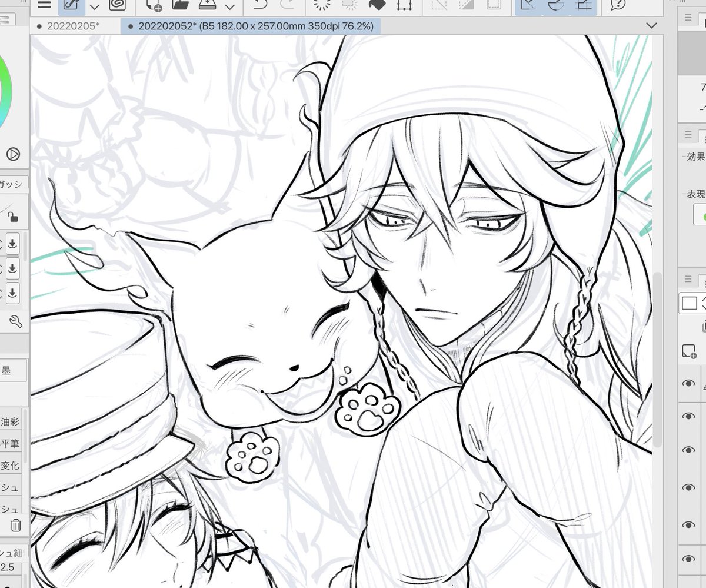The image size is (706, 588).
Task: Click the middle download-arrow button
Action: pos(12,268)
